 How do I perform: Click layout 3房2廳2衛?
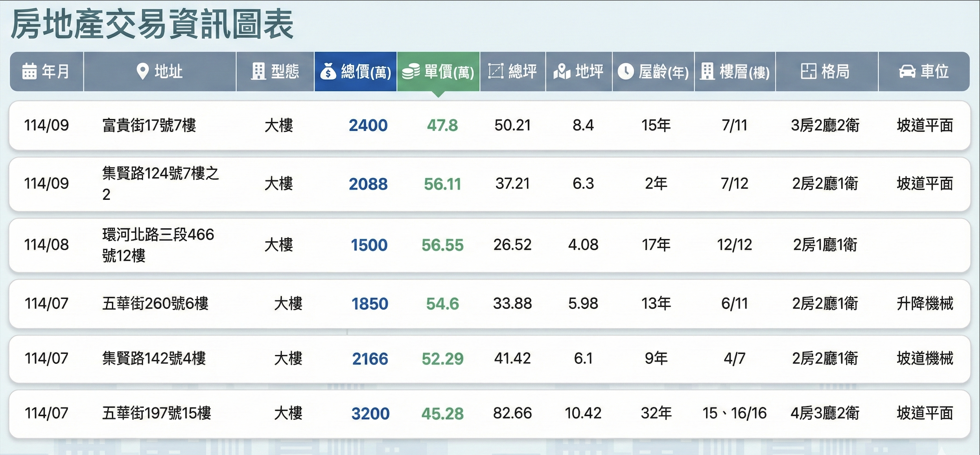point(825,125)
